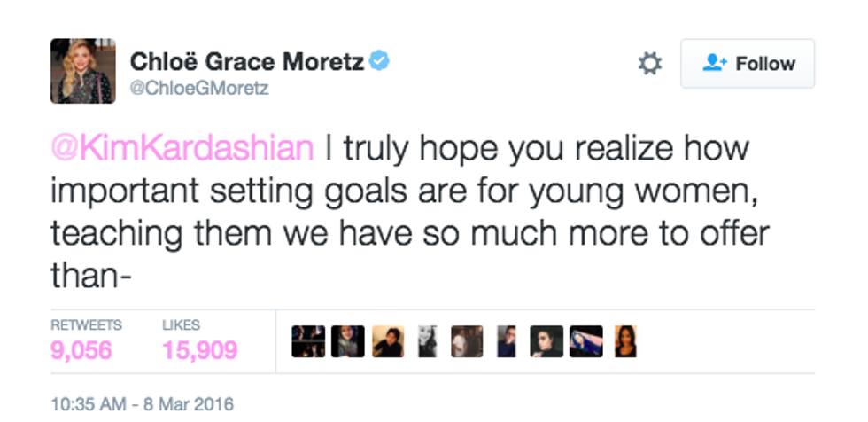Open the author's profile picture

81,70
